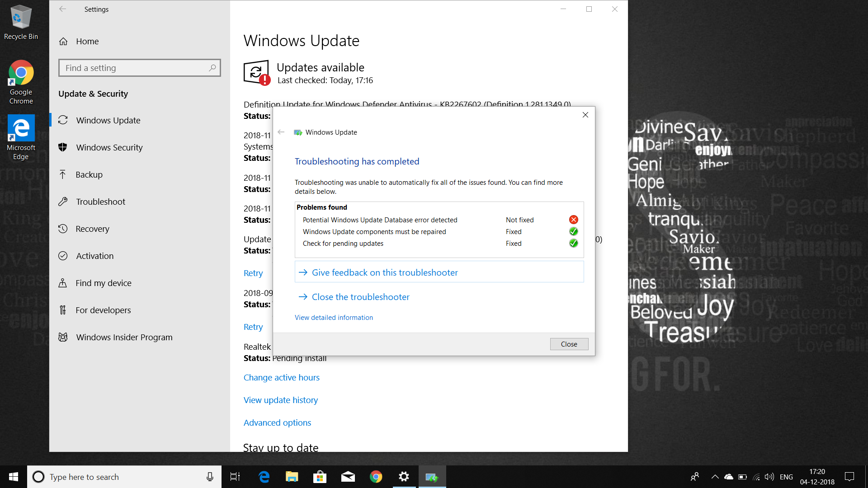This screenshot has width=868, height=488.
Task: Open Edge from the taskbar
Action: click(264, 477)
